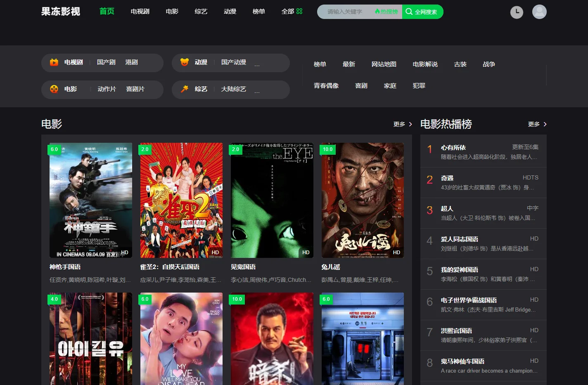The image size is (588, 385).
Task: Open the 犯罪 tag link
Action: (419, 86)
